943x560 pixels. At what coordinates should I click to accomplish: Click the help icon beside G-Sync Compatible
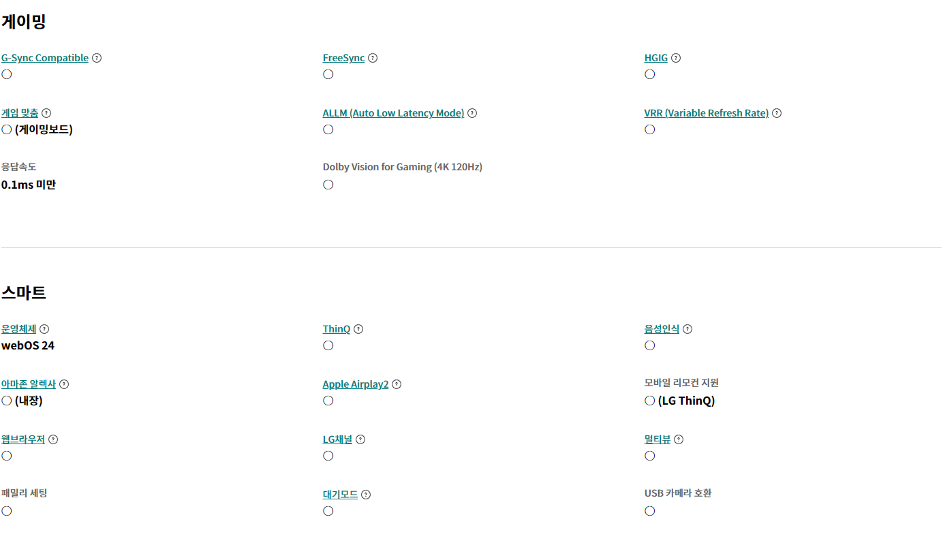click(97, 58)
